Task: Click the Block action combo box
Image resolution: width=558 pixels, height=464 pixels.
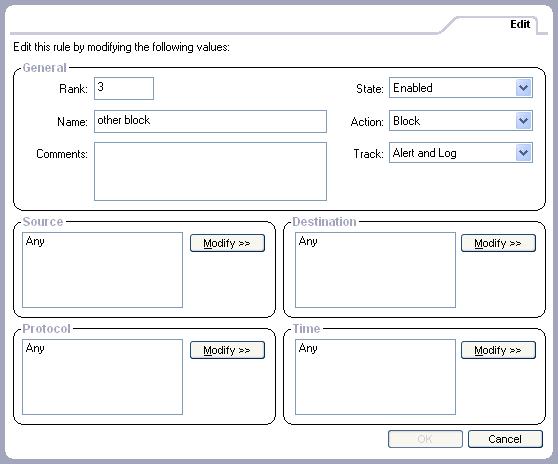Action: point(460,121)
